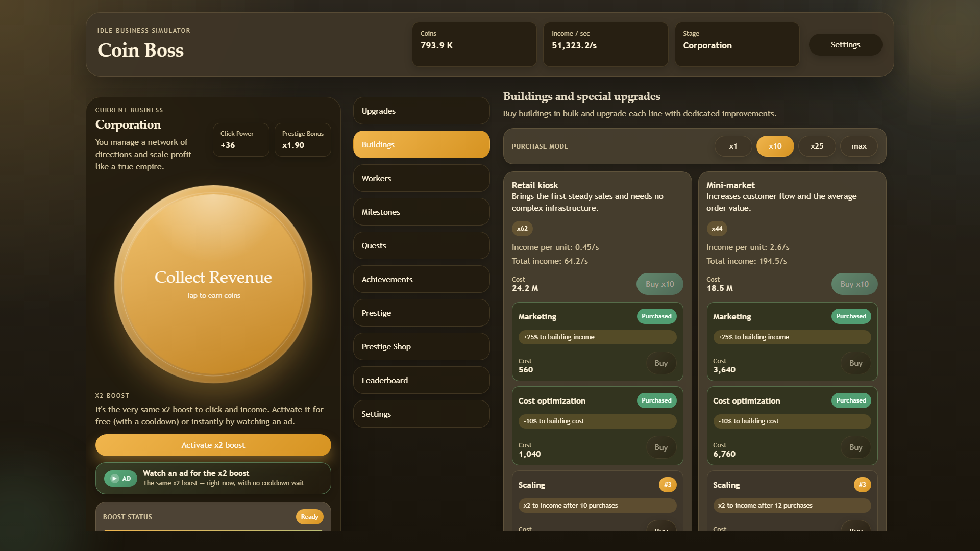Screen dimensions: 980x551
Task: Click the Coin Boss title
Action: click(x=140, y=50)
